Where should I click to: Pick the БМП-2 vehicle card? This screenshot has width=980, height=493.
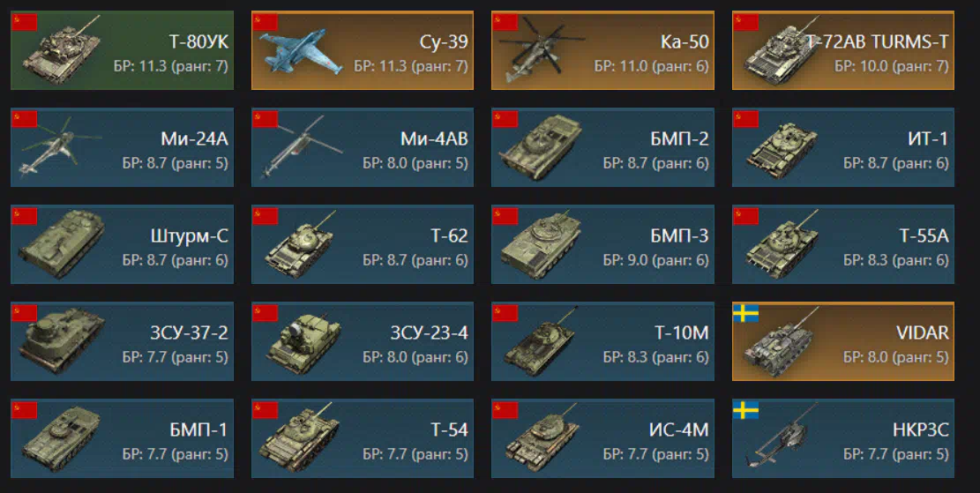(602, 146)
